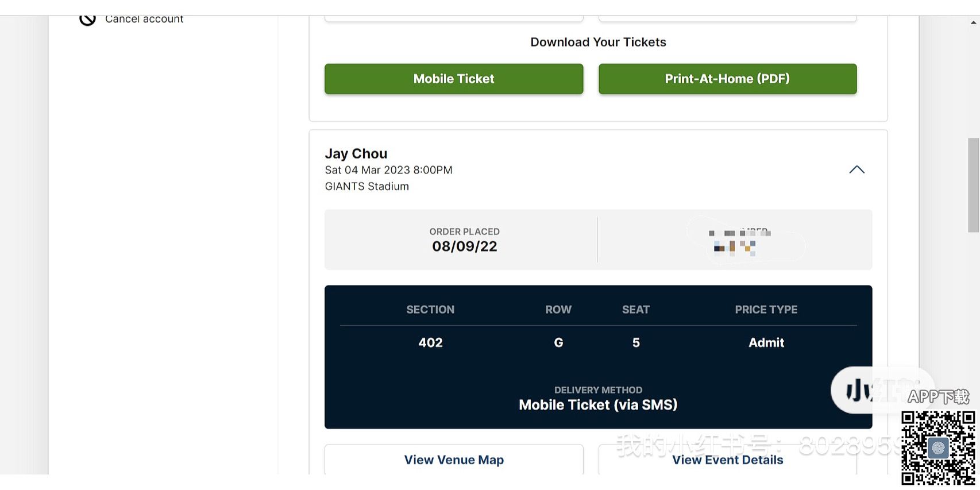Click the row value G
980x490 pixels.
[558, 342]
